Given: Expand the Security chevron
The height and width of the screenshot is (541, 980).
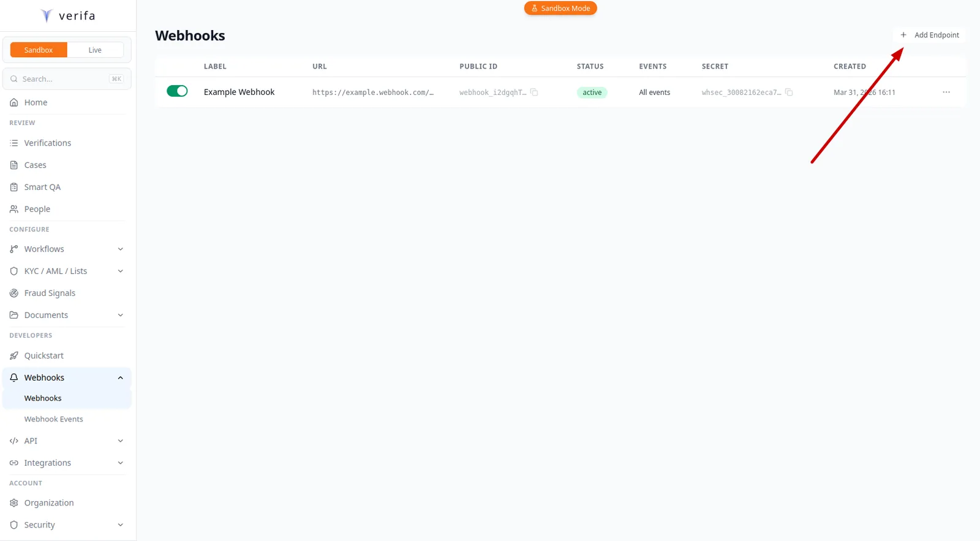Looking at the screenshot, I should click(x=121, y=524).
